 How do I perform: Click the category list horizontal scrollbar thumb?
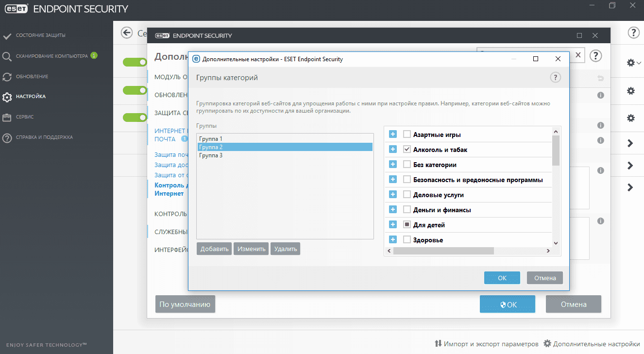tap(443, 251)
